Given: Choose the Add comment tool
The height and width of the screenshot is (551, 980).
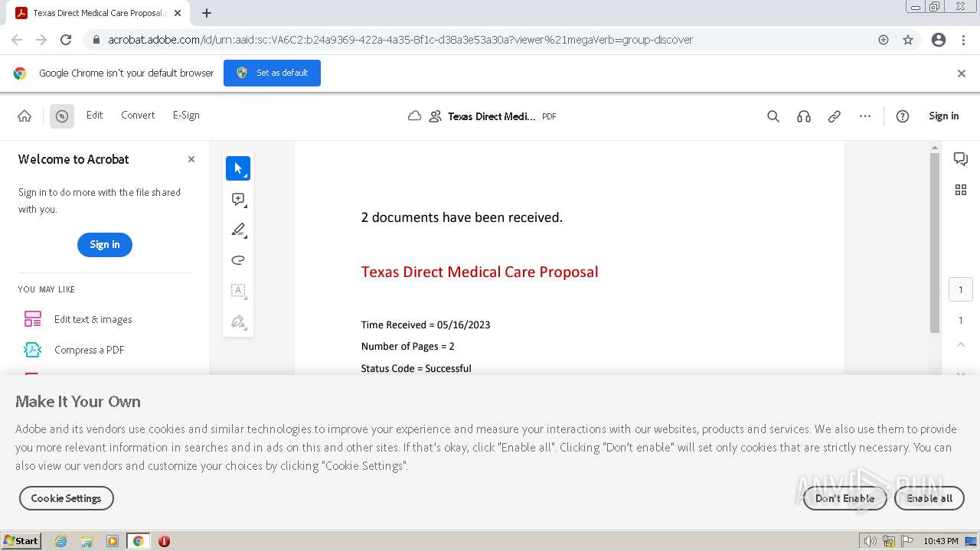Looking at the screenshot, I should point(238,199).
